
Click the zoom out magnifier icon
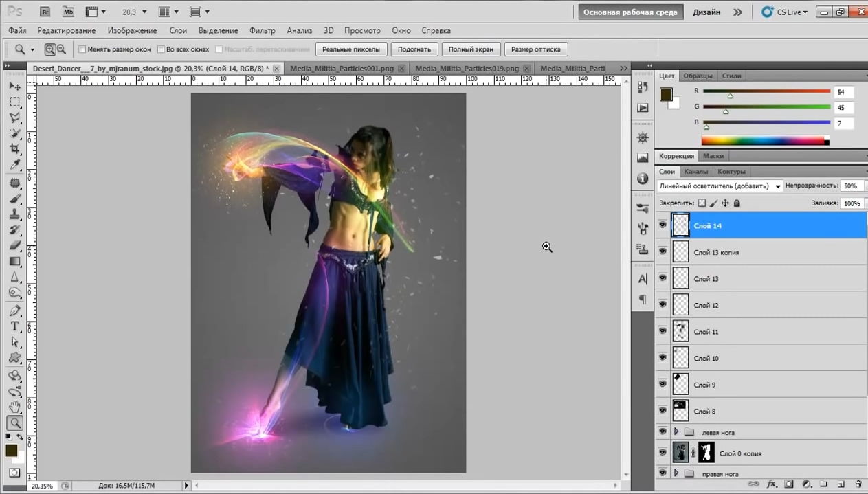click(61, 49)
